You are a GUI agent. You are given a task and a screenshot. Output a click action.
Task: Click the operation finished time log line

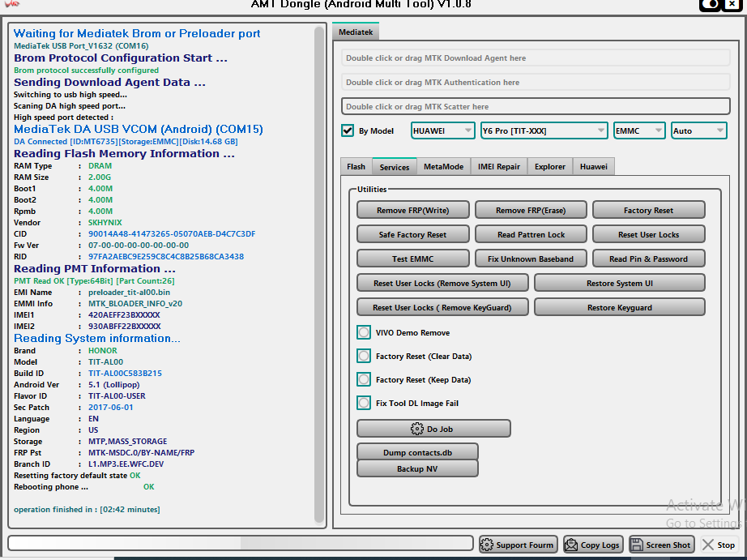(x=87, y=510)
